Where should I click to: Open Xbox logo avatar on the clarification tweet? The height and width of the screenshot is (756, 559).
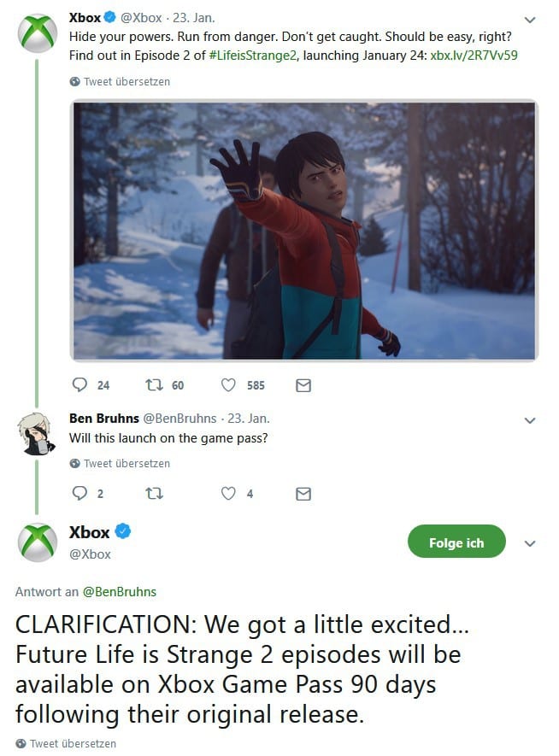point(37,542)
